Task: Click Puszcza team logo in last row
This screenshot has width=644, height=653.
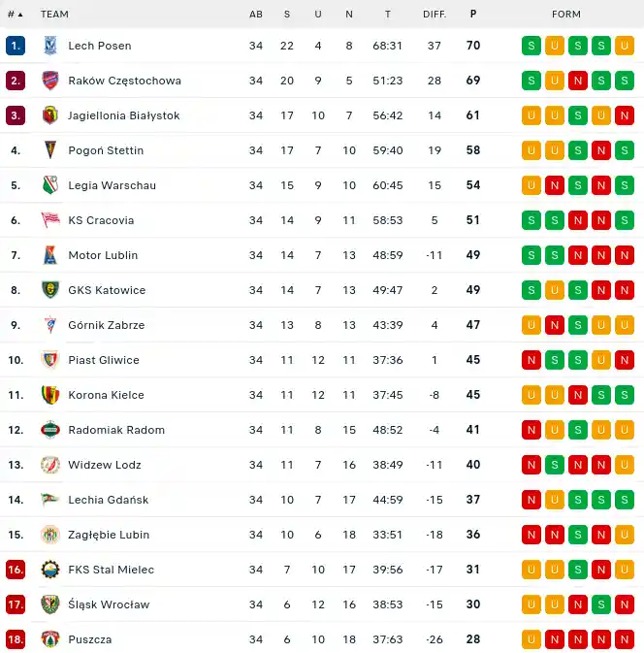Action: (50, 639)
